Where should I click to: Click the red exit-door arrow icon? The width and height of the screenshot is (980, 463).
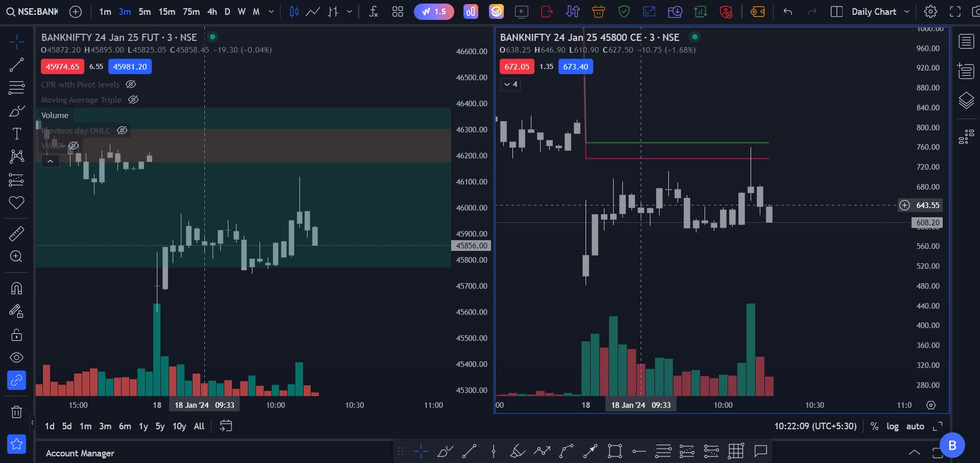(547, 12)
